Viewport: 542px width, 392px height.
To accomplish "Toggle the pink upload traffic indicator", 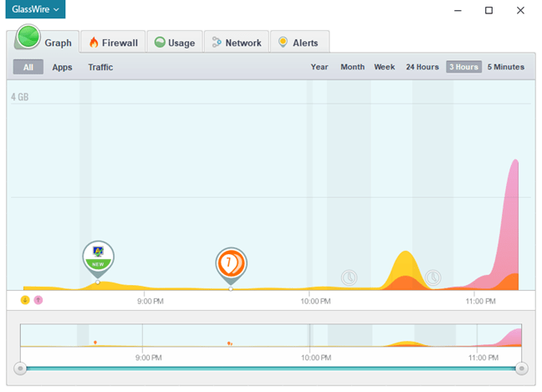I will pyautogui.click(x=38, y=300).
